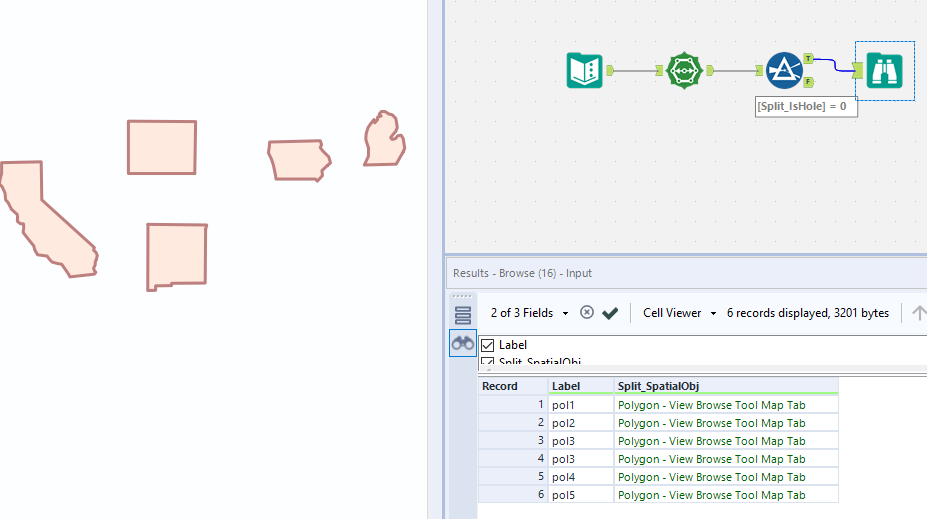Click the Browse tool's input anchor
Image resolution: width=927 pixels, height=519 pixels.
(858, 70)
